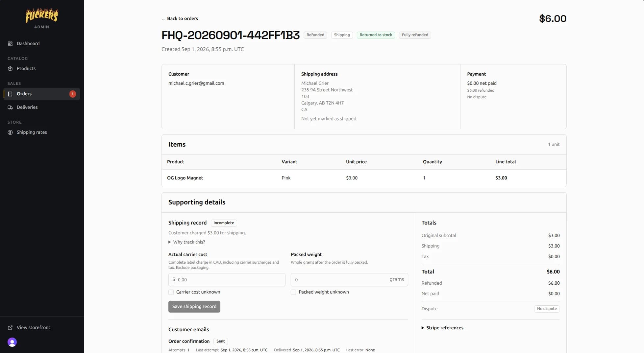
Task: Focus the Packed weight grams field
Action: (x=349, y=280)
